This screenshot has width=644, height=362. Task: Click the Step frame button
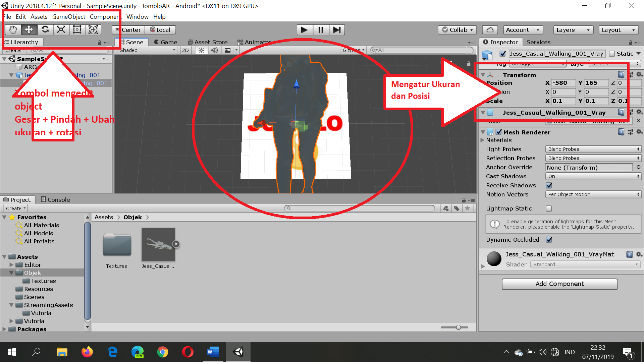click(337, 30)
